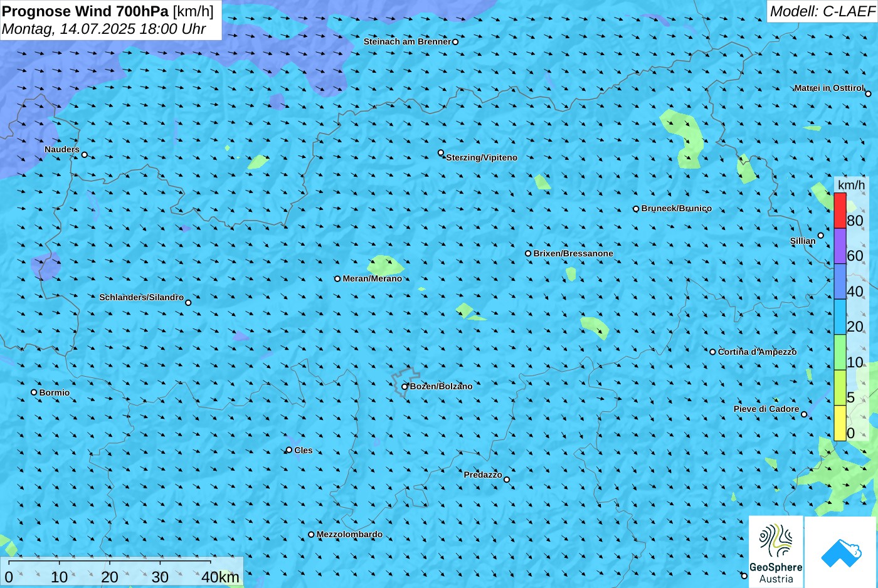Image resolution: width=878 pixels, height=588 pixels.
Task: Click the Sillian town marker
Action: coord(820,236)
